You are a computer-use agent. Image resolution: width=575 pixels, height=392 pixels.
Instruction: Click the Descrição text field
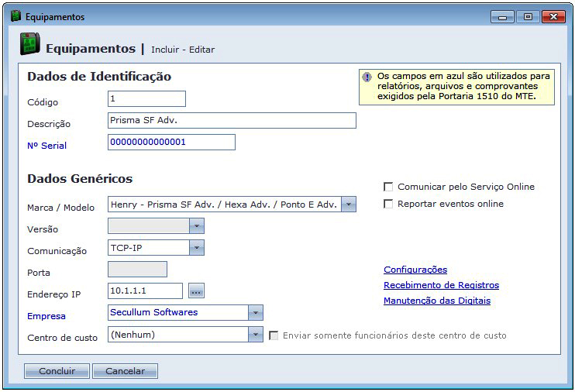click(232, 121)
